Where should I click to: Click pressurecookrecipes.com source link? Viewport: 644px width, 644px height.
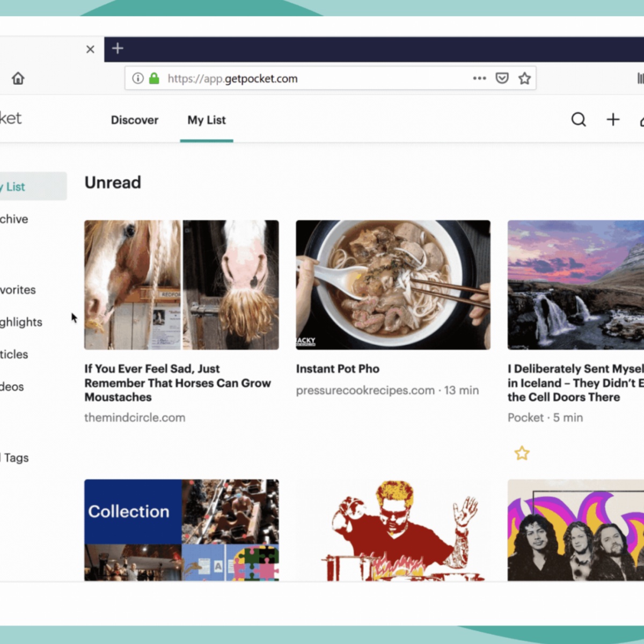tap(365, 390)
